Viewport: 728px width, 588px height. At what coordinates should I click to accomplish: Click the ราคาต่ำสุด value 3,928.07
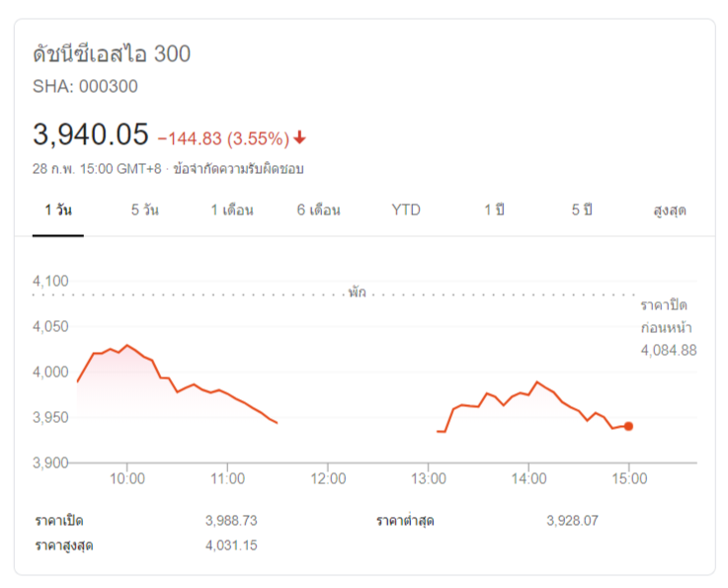tap(572, 520)
